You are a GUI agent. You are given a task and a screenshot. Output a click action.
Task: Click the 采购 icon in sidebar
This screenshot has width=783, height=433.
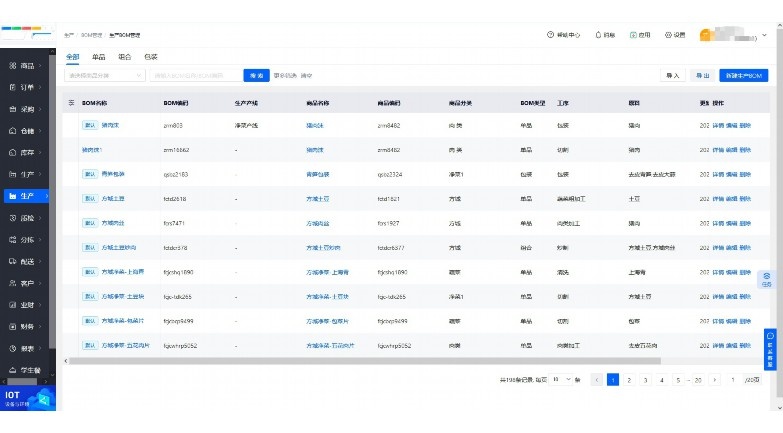[x=13, y=109]
